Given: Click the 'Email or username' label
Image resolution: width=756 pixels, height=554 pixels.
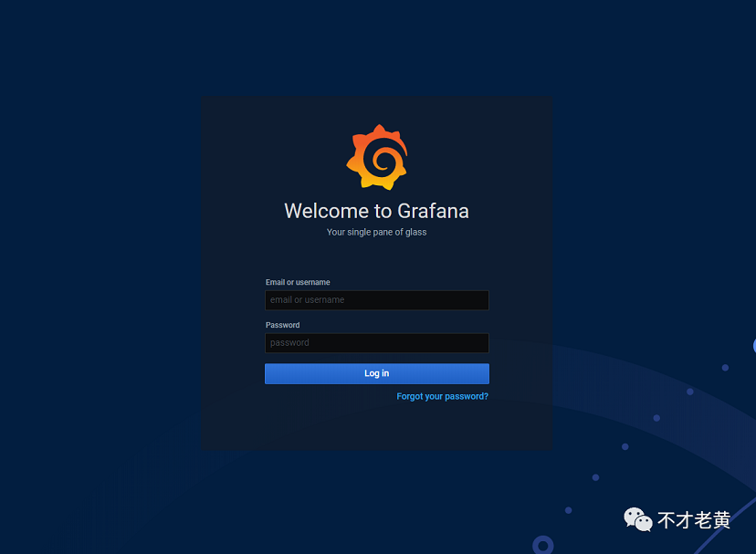Looking at the screenshot, I should click(298, 282).
